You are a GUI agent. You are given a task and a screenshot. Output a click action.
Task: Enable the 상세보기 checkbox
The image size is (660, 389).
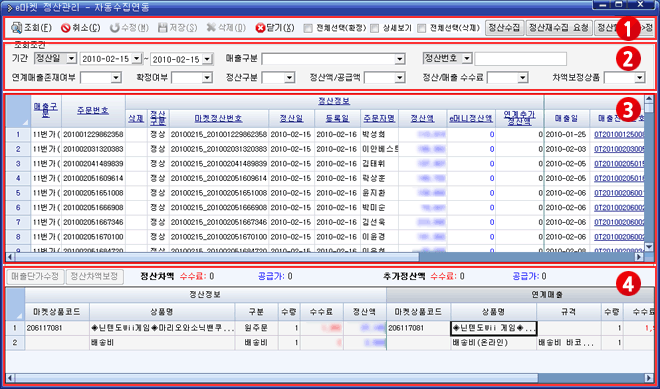click(375, 29)
